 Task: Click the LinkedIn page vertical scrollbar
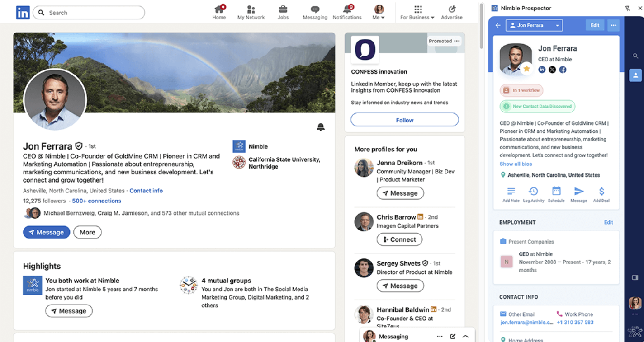click(481, 26)
